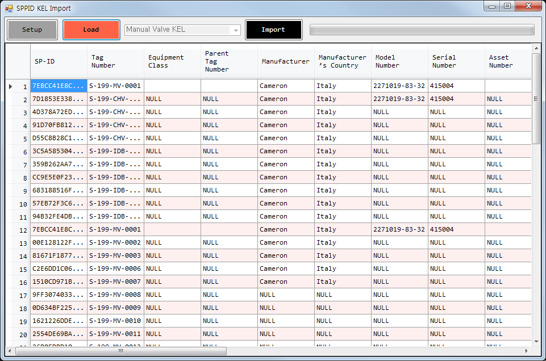Click the red Load button
This screenshot has height=361, width=546.
[91, 30]
